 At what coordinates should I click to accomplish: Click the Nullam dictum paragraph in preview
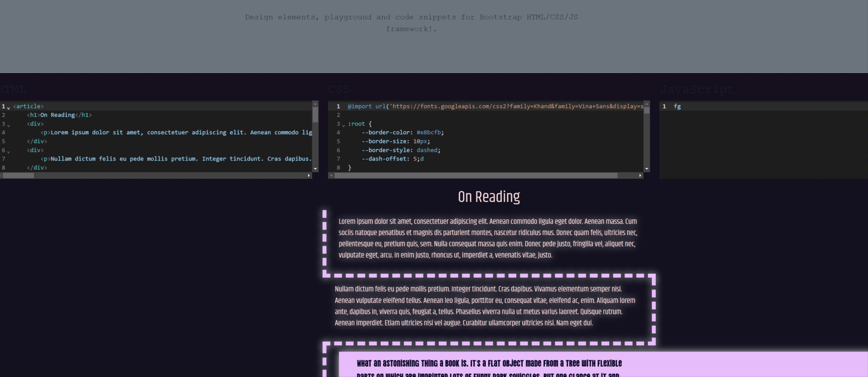(x=485, y=306)
